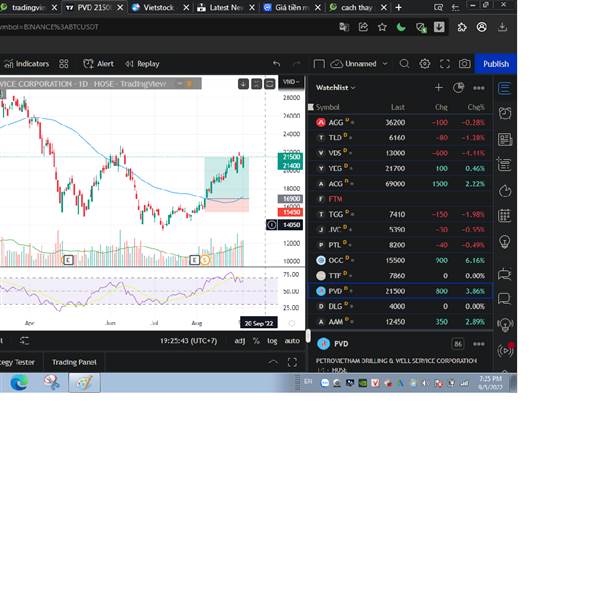Open the News panel sidebar icon
The height and width of the screenshot is (600, 600).
click(505, 140)
